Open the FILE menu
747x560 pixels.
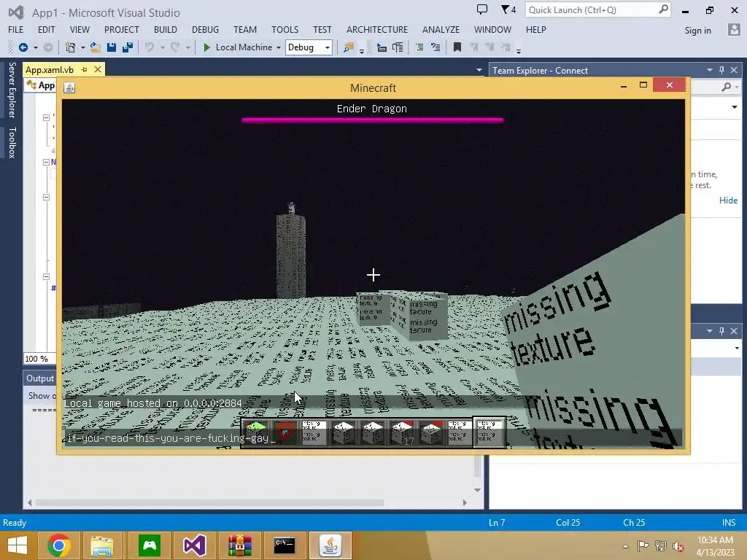pyautogui.click(x=16, y=29)
